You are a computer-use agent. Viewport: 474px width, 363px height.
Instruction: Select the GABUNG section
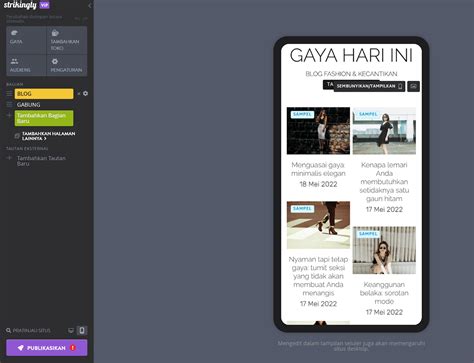coord(29,105)
